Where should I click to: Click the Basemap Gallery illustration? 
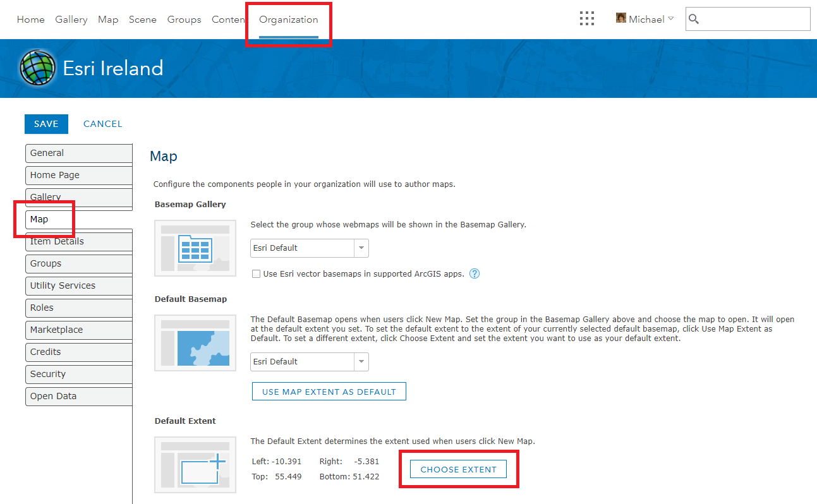tap(195, 248)
